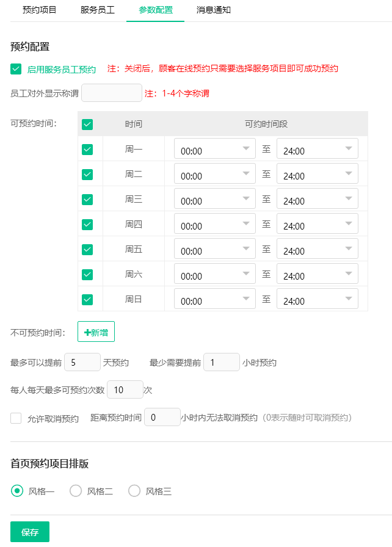Uncheck the 周三 checkbox

coord(87,200)
